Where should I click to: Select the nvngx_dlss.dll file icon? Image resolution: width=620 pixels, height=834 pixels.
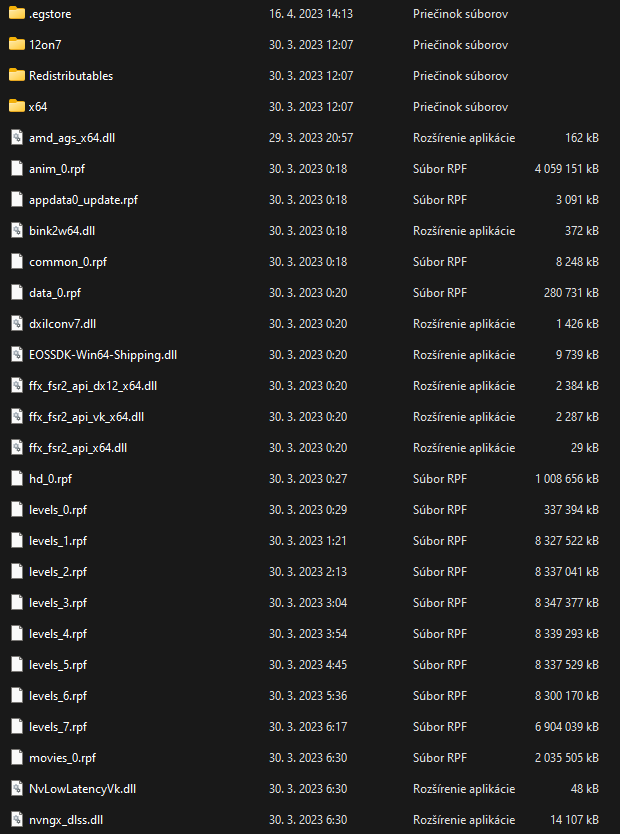coord(17,819)
